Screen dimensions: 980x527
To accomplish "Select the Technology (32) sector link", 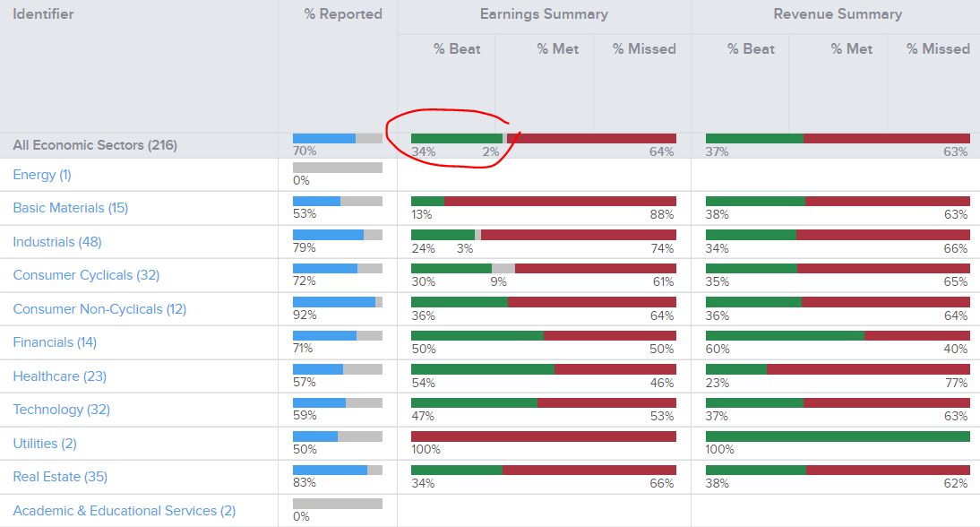I will click(x=62, y=410).
